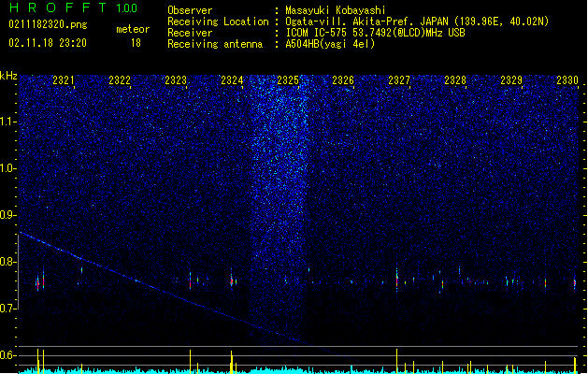This screenshot has width=588, height=374.
Task: Click the Receiving antenna field label
Action: coord(215,44)
